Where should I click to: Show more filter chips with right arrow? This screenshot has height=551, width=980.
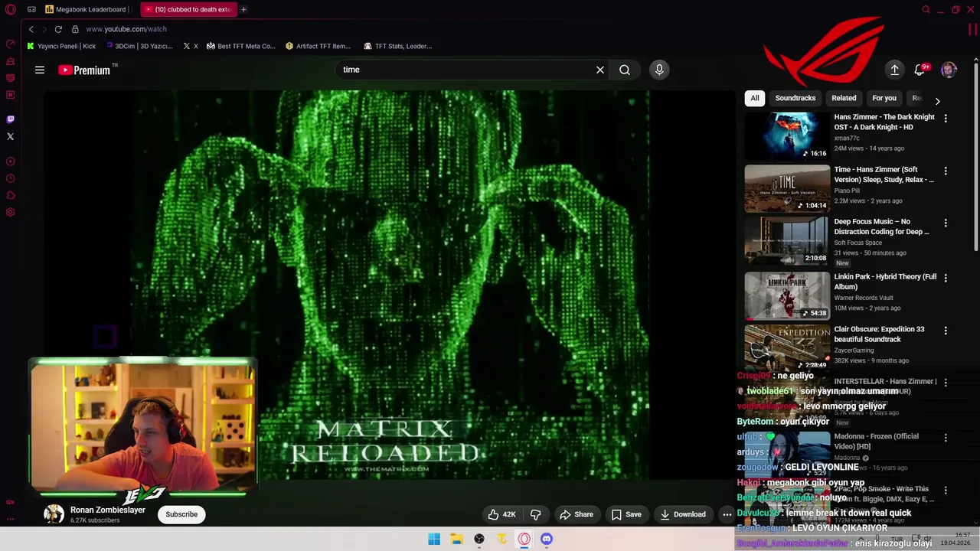click(x=937, y=101)
